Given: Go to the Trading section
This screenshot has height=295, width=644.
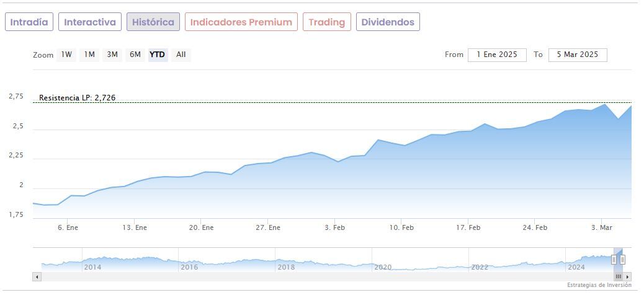Looking at the screenshot, I should 326,22.
